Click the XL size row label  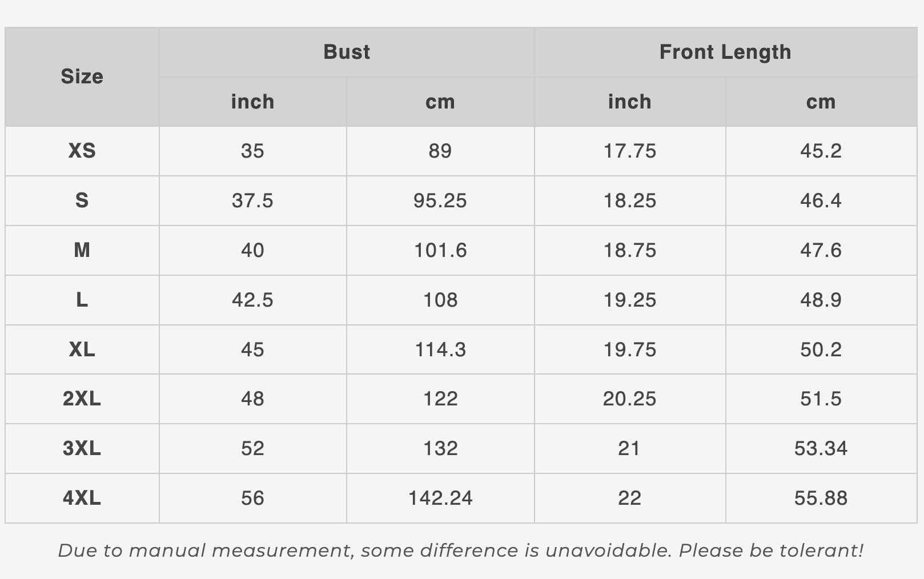coord(82,349)
